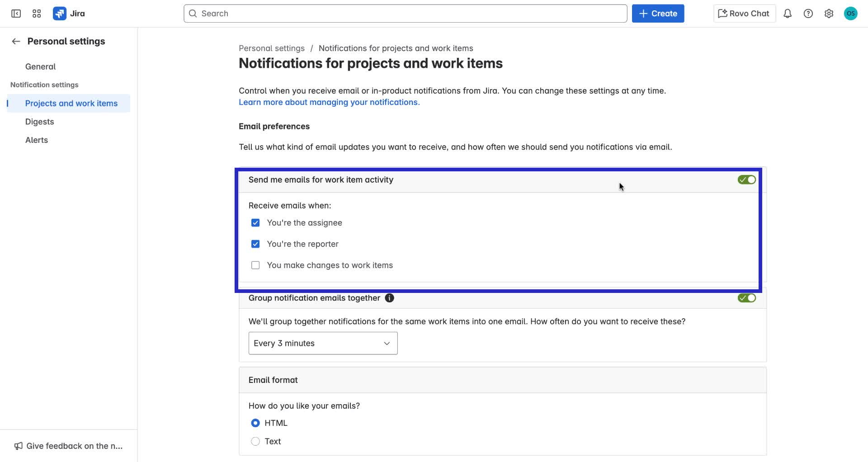Open Rovo Chat
Image resolution: width=868 pixels, height=462 pixels.
[x=744, y=13]
